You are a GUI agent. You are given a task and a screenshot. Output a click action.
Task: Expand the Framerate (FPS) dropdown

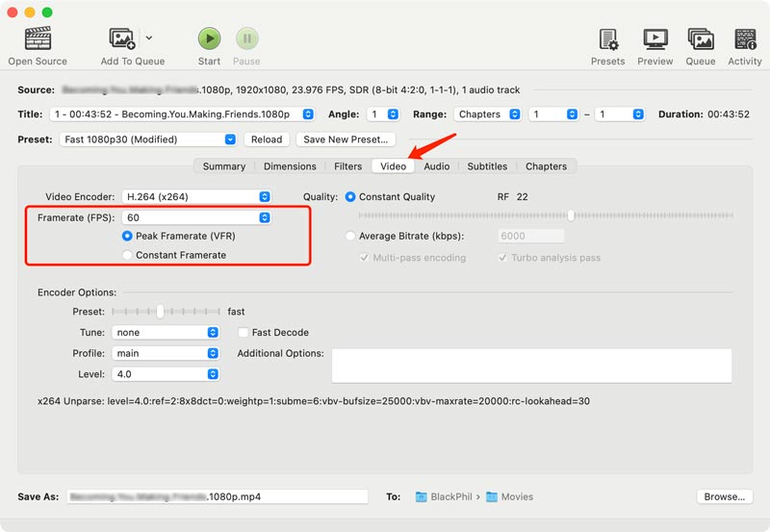(x=195, y=218)
